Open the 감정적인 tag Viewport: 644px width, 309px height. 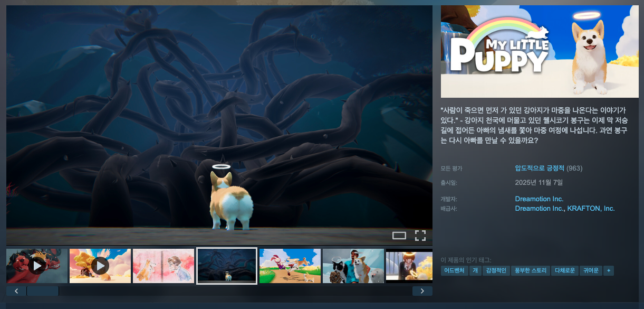(496, 270)
